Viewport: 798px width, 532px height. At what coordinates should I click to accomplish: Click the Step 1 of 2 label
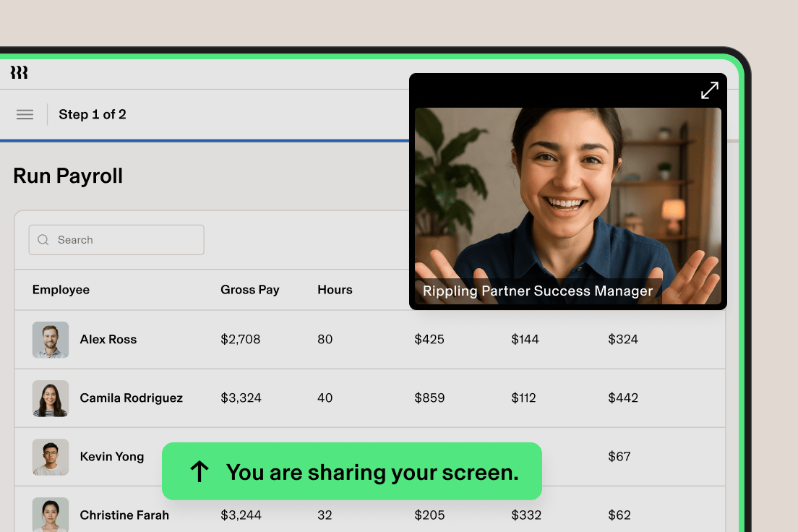[x=92, y=114]
